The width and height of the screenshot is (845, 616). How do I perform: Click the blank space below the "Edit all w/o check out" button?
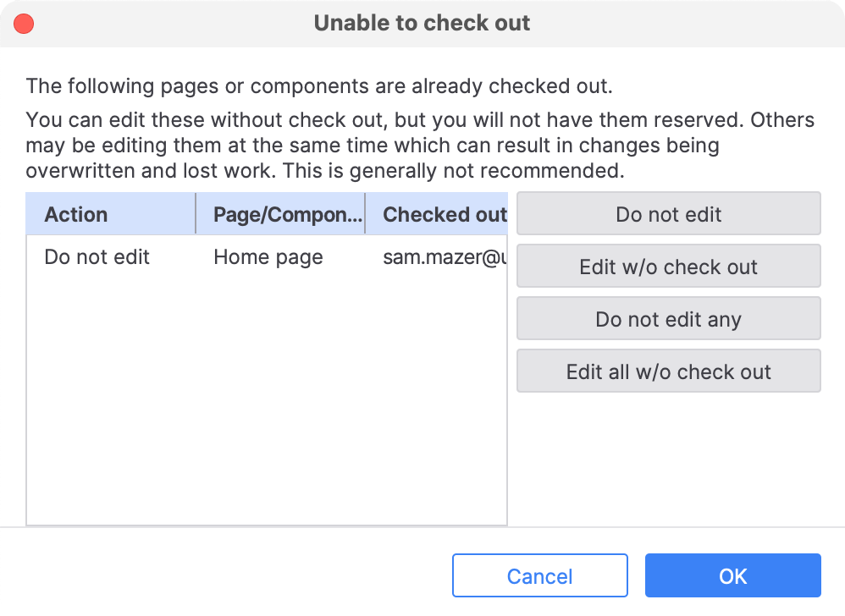(x=668, y=457)
